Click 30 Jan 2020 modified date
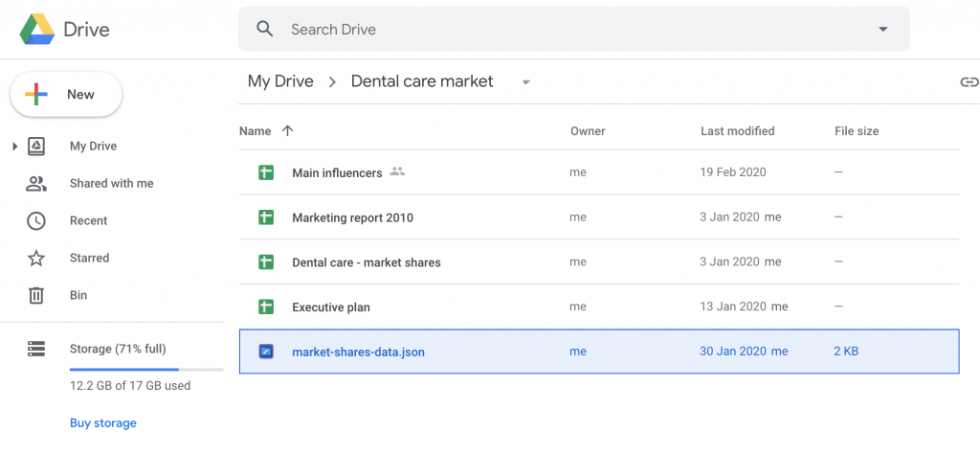Image resolution: width=980 pixels, height=455 pixels. click(733, 352)
